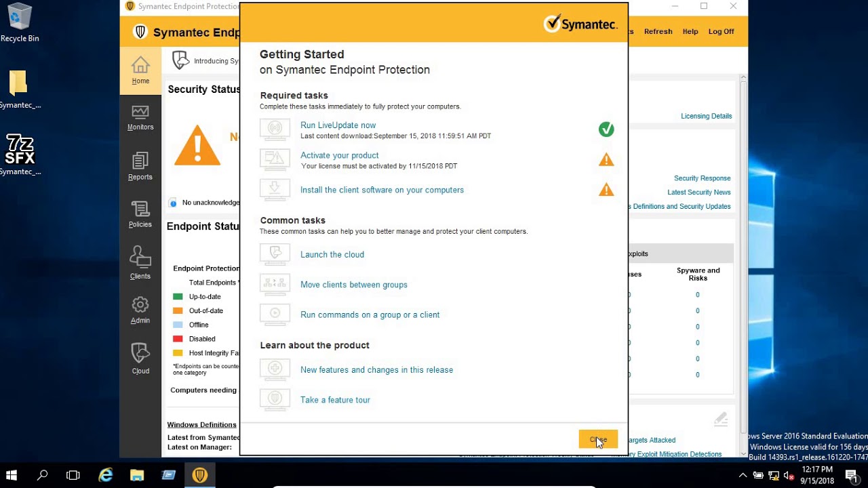Screen dimensions: 868x488
Task: Click the clock showing 12:17 PM
Action: point(816,469)
